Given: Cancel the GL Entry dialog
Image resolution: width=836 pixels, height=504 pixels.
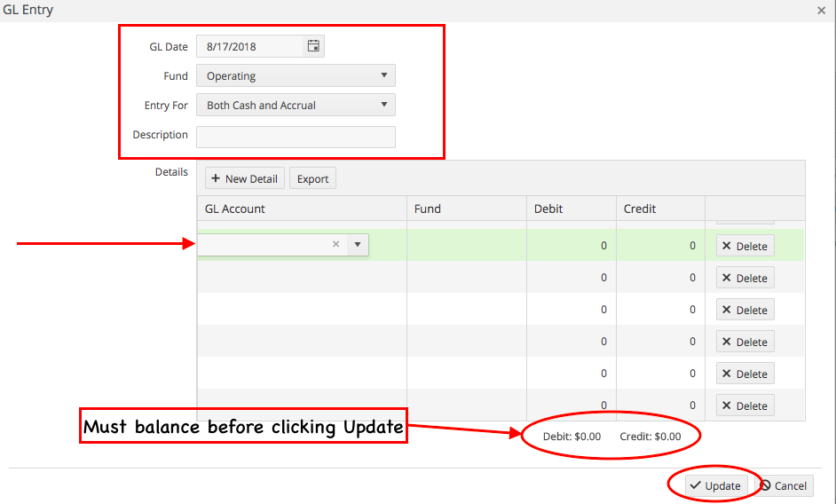Looking at the screenshot, I should [x=784, y=486].
